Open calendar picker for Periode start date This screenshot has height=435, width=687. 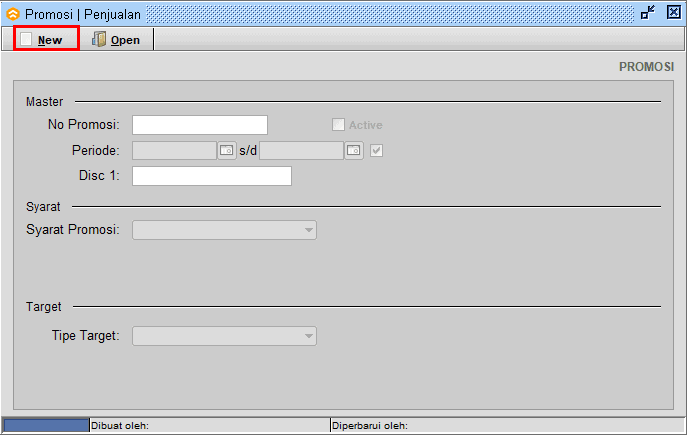point(227,151)
